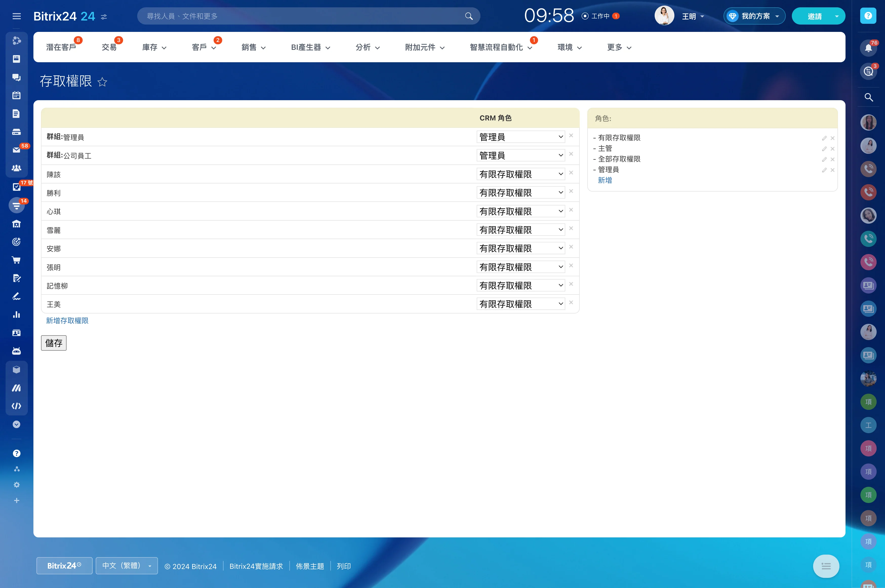Open the 交易 tab
Image resolution: width=885 pixels, height=588 pixels.
coord(109,47)
